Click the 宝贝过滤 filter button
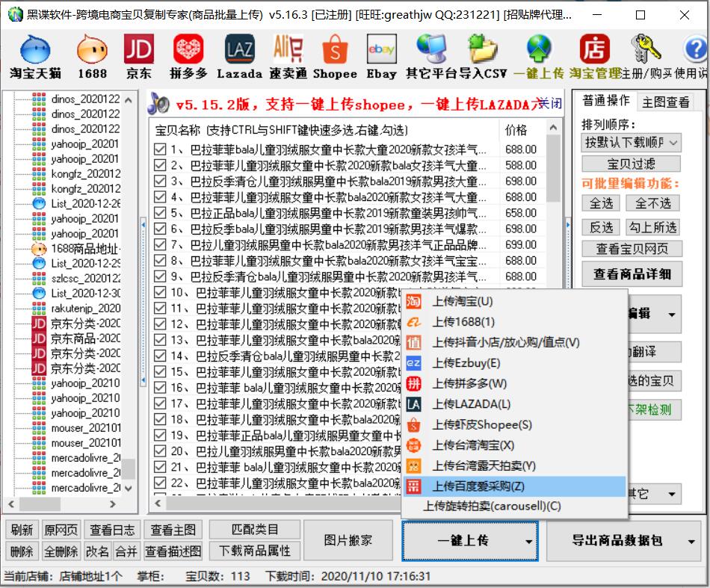 click(x=631, y=164)
